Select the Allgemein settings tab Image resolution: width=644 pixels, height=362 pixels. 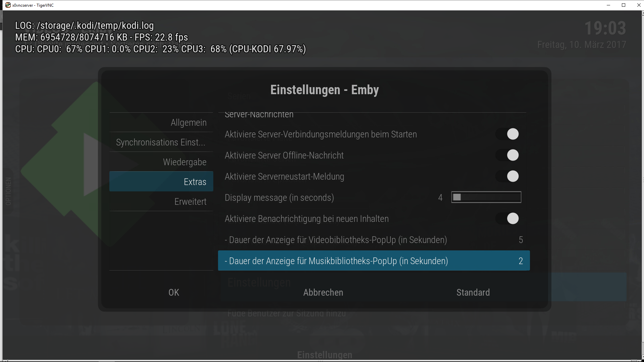pos(161,122)
